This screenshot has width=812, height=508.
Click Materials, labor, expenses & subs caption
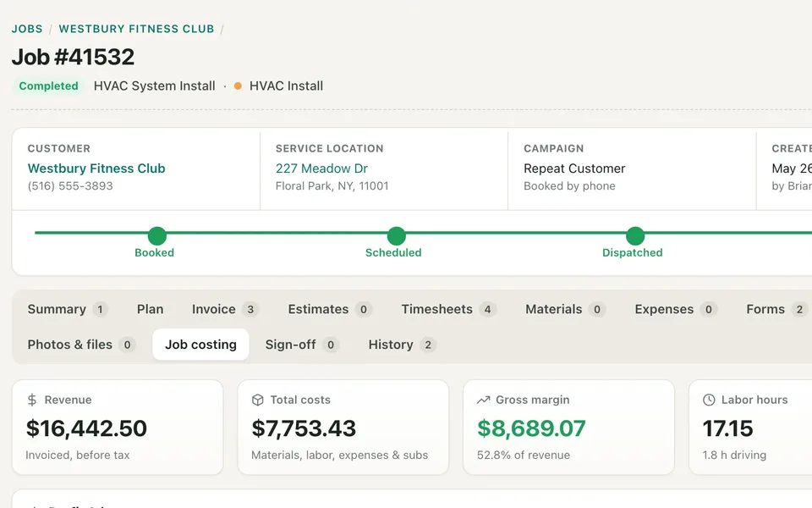tap(340, 456)
